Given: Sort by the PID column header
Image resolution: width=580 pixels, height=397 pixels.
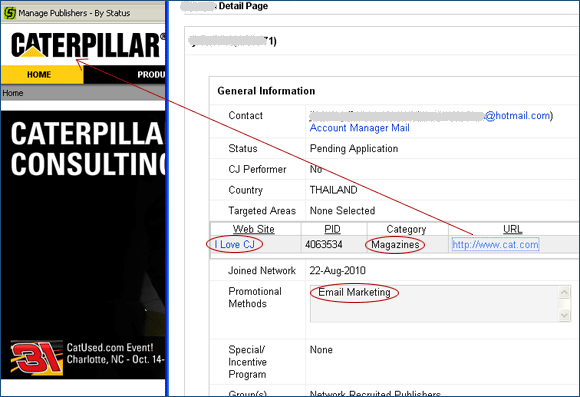Looking at the screenshot, I should (332, 229).
